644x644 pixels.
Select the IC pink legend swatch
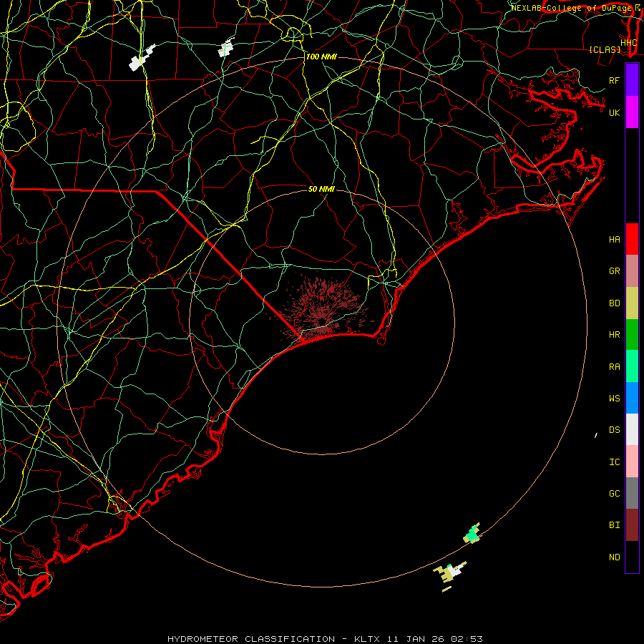click(632, 462)
